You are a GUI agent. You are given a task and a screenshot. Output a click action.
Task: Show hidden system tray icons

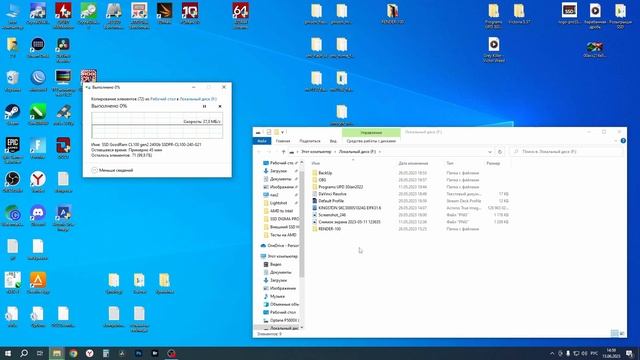tap(552, 353)
